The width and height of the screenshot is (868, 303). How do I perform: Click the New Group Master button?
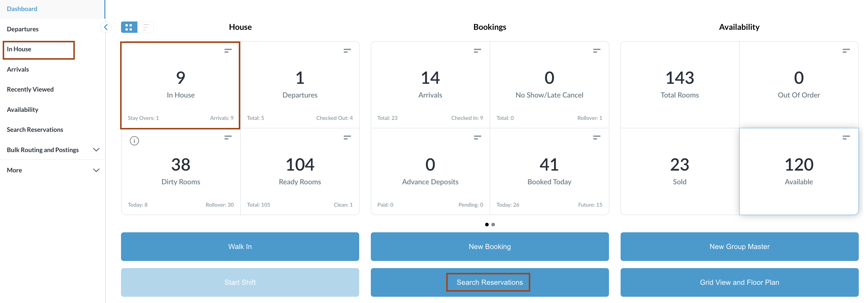click(739, 246)
